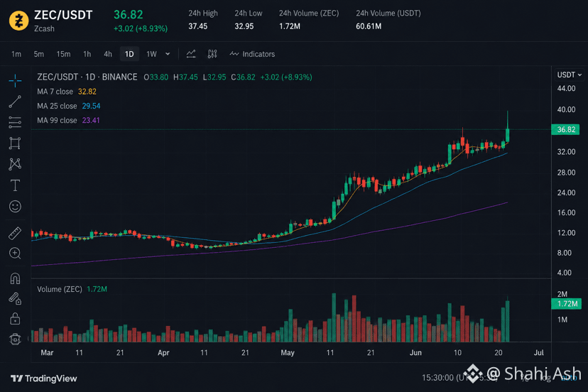
Task: Click the +3.02 (+8.93%) change under price
Action: pos(141,28)
